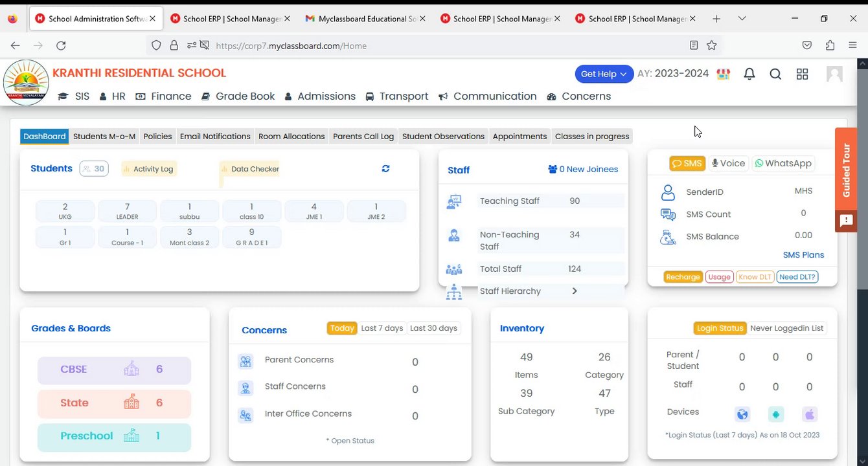Select the SMS channel tab

click(687, 164)
